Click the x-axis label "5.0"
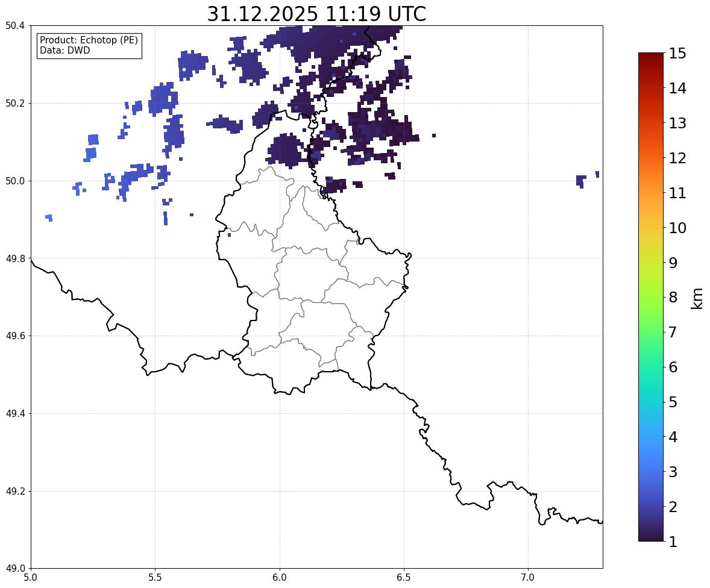Screen dimensions: 710x588 pyautogui.click(x=31, y=578)
